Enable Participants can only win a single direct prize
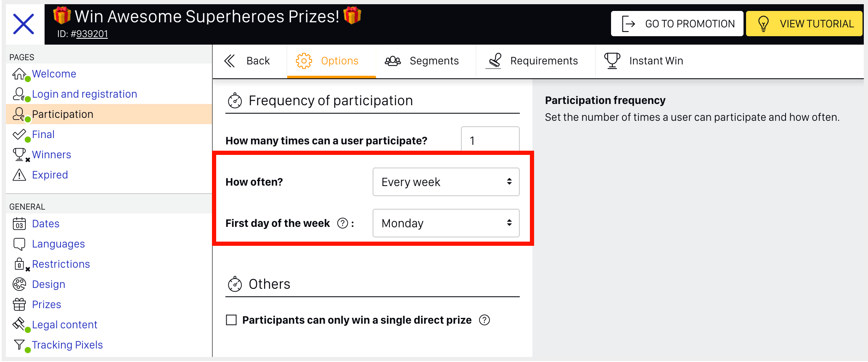The height and width of the screenshot is (362, 868). (231, 320)
